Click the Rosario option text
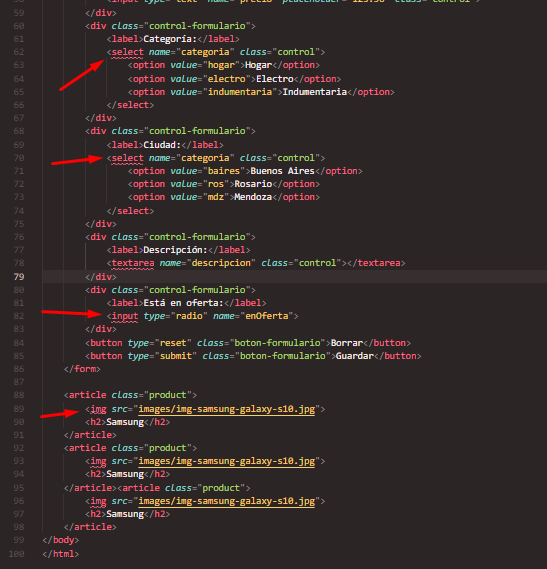Image resolution: width=547 pixels, height=569 pixels. pos(253,184)
